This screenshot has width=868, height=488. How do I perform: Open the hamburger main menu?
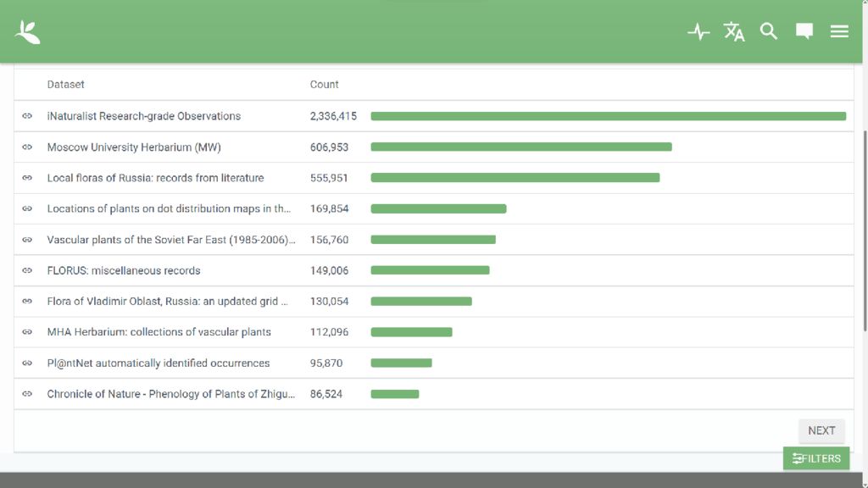(x=839, y=31)
